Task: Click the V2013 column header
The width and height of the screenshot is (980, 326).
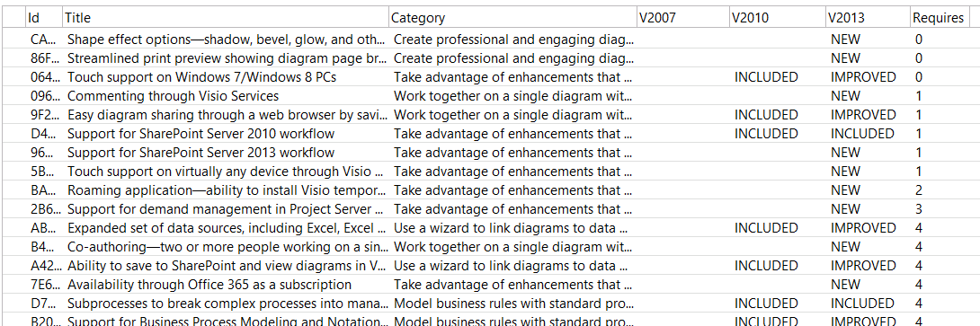Action: pyautogui.click(x=868, y=18)
